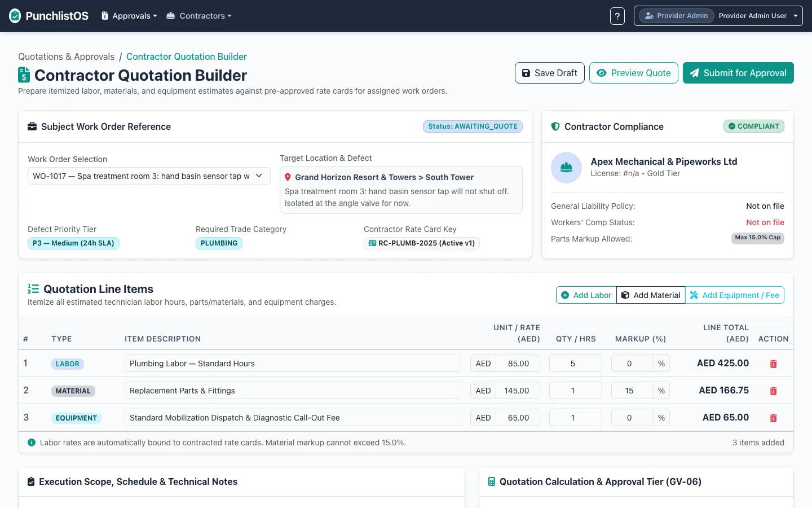Click the AED 166.75 line total
Image resolution: width=812 pixels, height=508 pixels.
(724, 391)
